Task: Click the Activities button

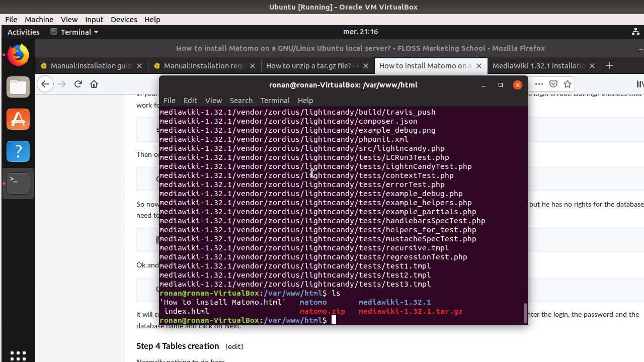Action: (x=24, y=32)
